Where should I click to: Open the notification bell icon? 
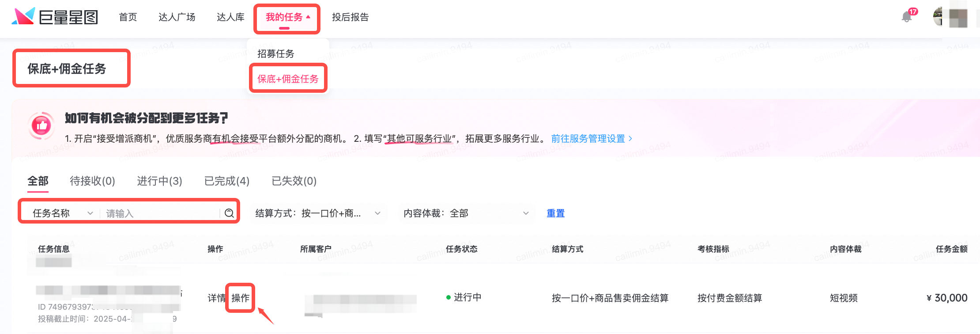pyautogui.click(x=907, y=17)
